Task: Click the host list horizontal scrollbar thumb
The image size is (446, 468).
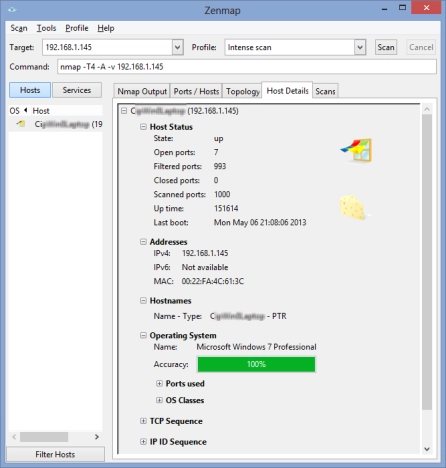Action: pos(44,437)
